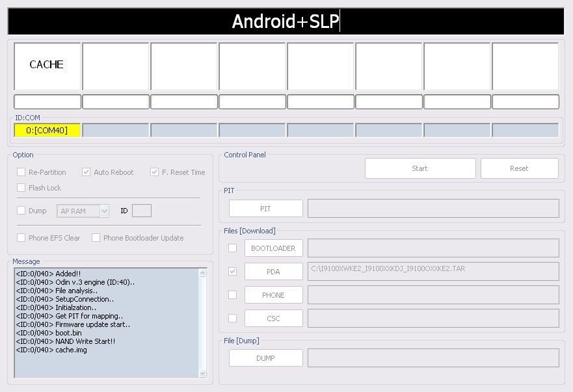Viewport: 573px width, 392px height.
Task: Click the CSC file button
Action: 273,318
